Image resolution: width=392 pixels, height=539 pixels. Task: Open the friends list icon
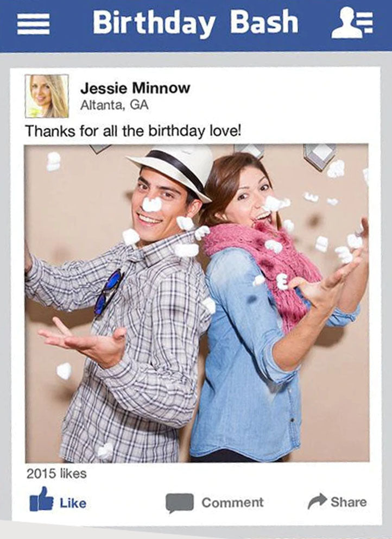coord(352,22)
